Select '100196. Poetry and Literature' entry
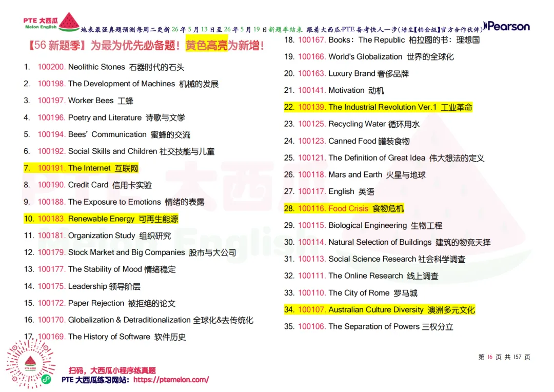 (104, 117)
